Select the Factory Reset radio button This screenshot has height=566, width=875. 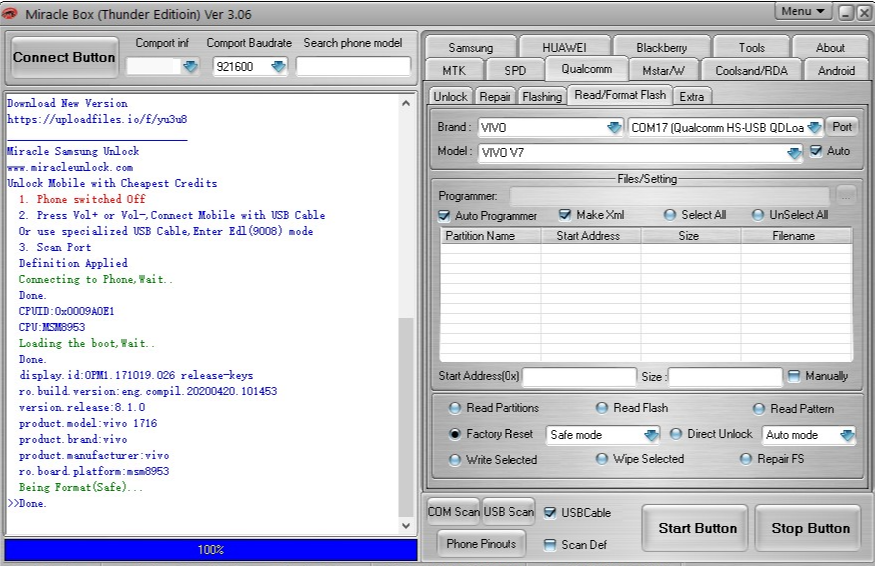[455, 434]
